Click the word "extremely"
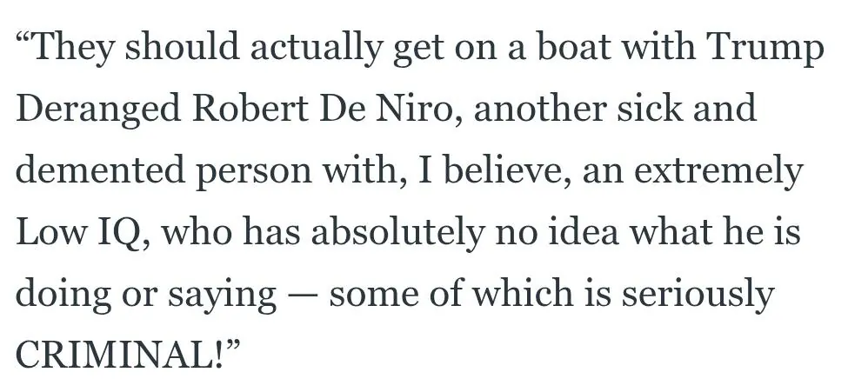 pos(724,172)
